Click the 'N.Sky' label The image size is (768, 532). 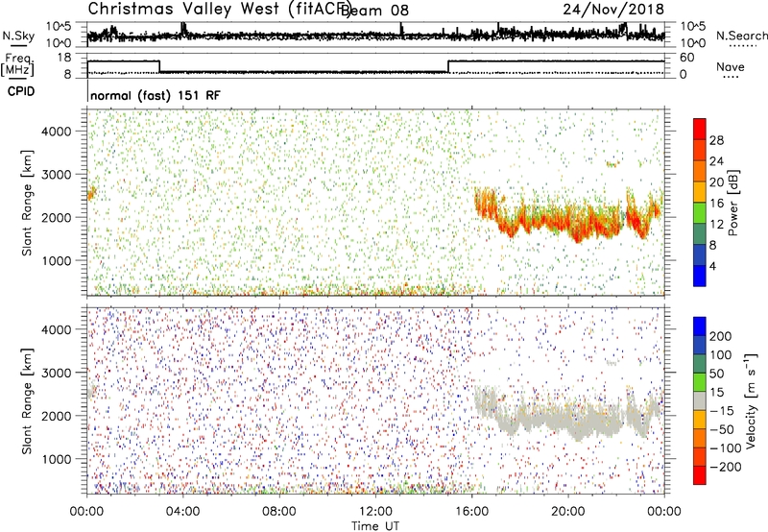[18, 36]
